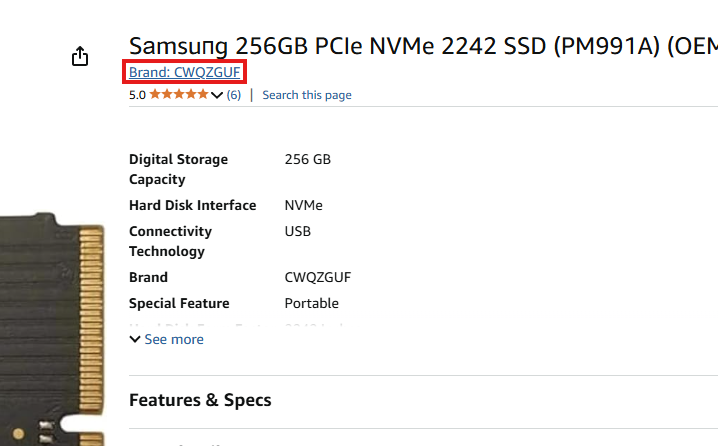Expand the See more specifications list

point(173,339)
